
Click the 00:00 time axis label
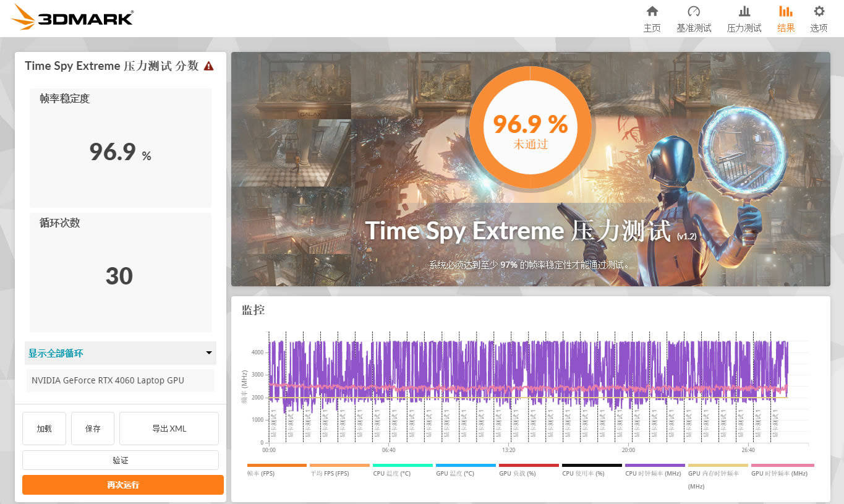pos(269,450)
